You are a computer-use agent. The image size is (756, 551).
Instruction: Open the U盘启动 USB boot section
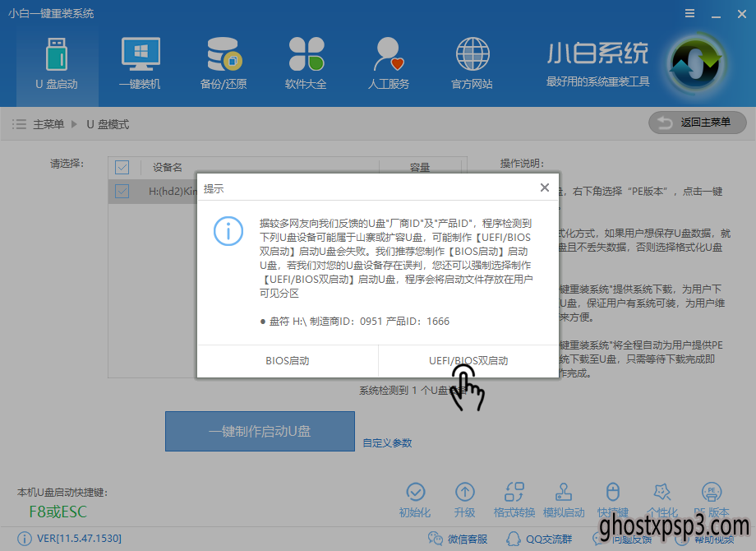point(57,63)
